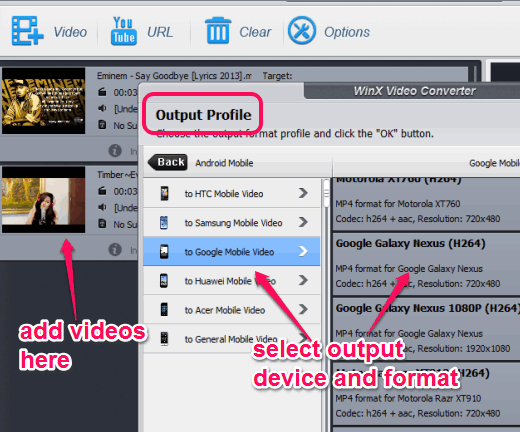
Task: Open the Options wrench icon
Action: point(302,31)
